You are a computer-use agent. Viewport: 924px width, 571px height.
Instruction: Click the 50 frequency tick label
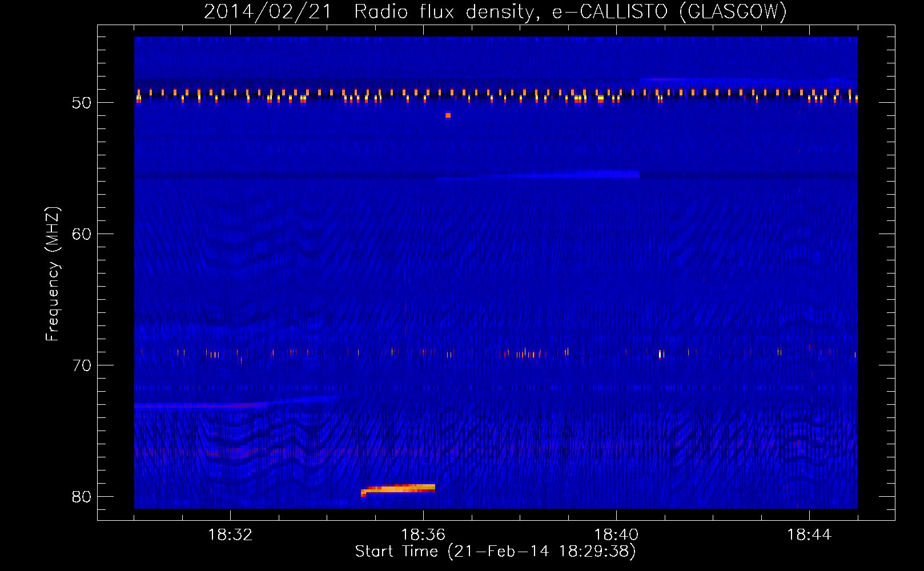point(81,103)
